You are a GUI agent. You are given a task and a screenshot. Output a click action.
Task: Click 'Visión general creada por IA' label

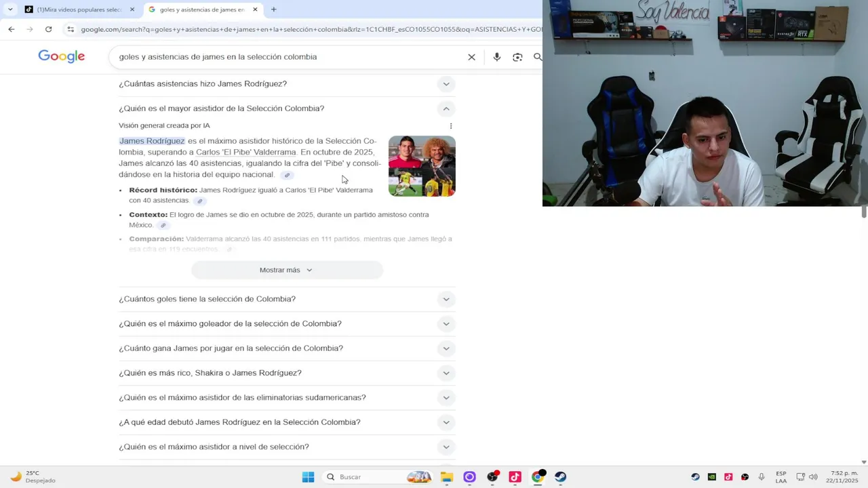pyautogui.click(x=164, y=126)
